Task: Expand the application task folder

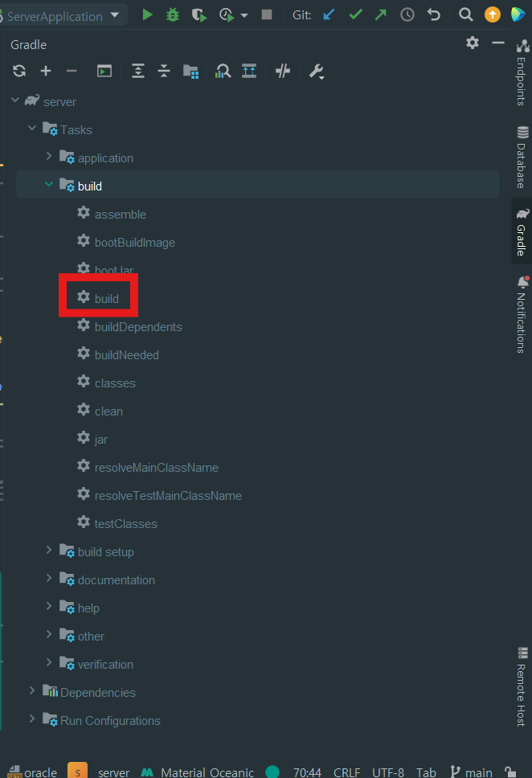Action: [x=49, y=156]
